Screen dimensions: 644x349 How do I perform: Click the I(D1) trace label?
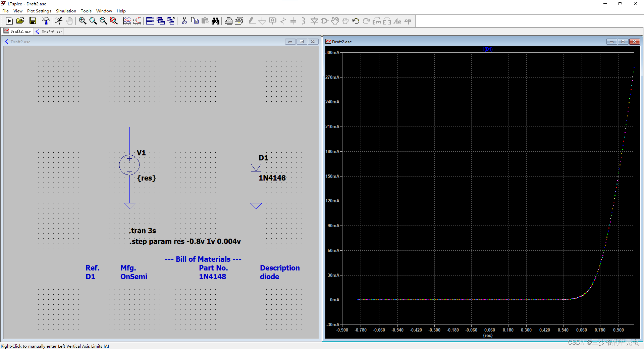488,49
